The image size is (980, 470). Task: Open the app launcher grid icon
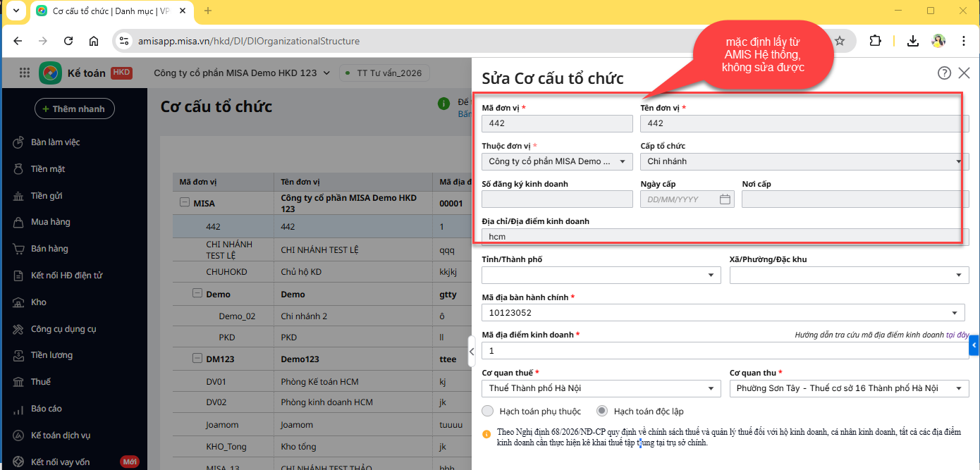click(x=25, y=73)
